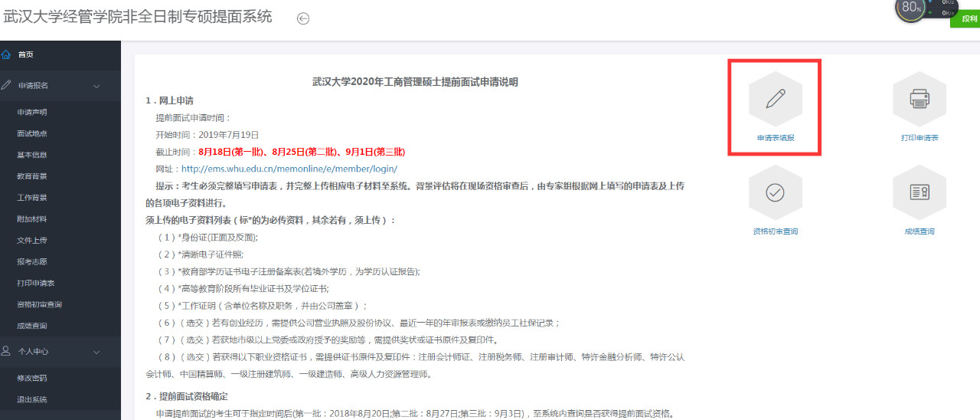The width and height of the screenshot is (980, 420).
Task: Click 退出系统 to log out
Action: pos(32,399)
